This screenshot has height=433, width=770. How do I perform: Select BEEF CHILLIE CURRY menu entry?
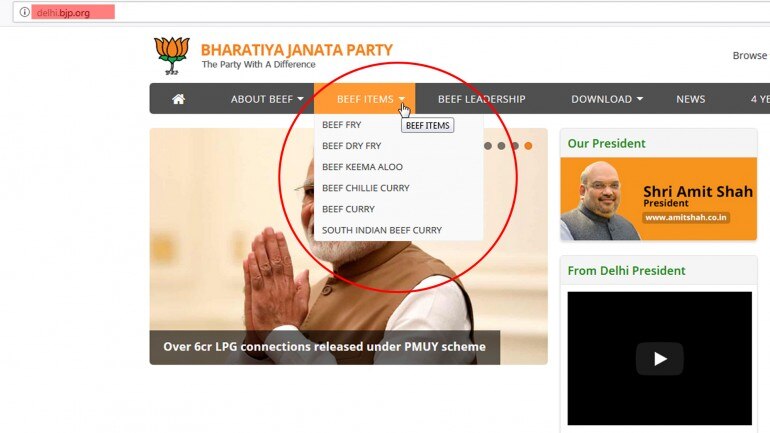pos(366,188)
